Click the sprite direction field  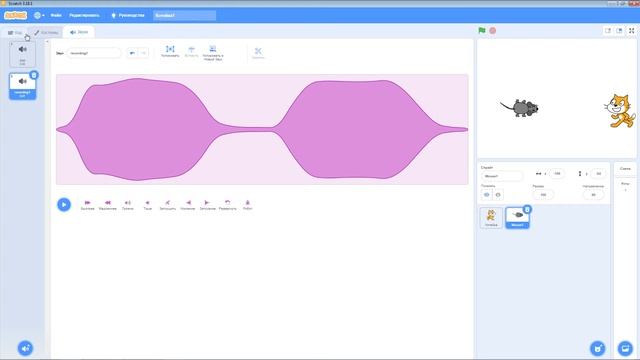[x=593, y=195]
